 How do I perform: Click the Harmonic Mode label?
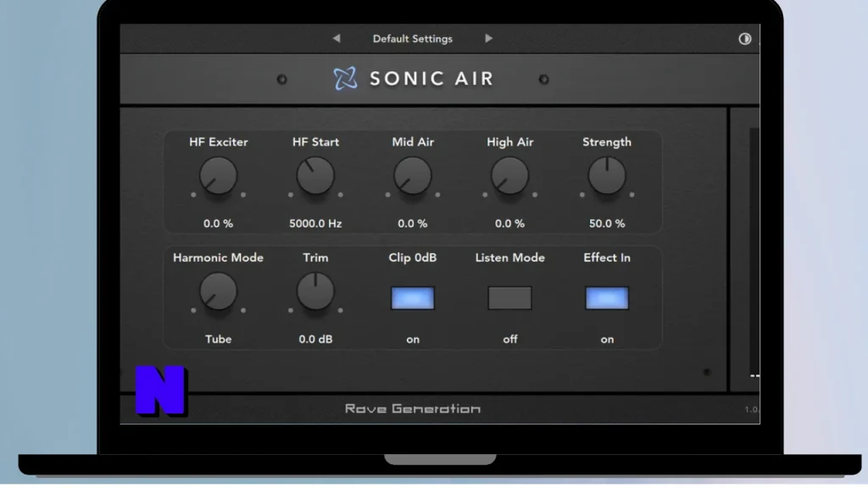[x=218, y=258]
